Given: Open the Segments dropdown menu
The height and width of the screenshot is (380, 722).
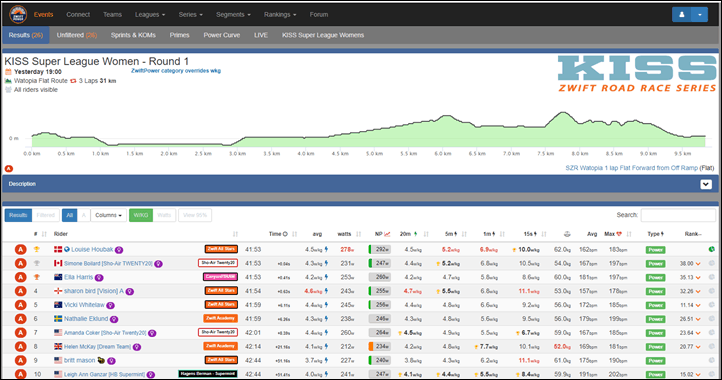Looking at the screenshot, I should [233, 14].
